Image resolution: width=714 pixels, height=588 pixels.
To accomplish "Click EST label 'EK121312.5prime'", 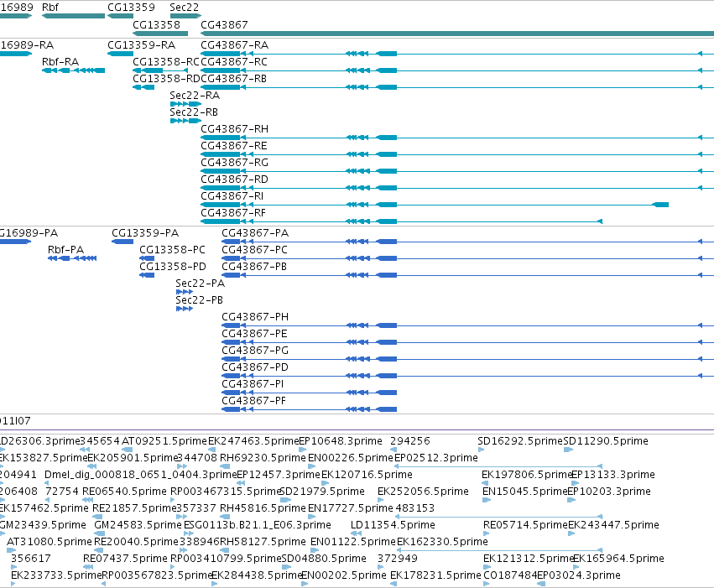I will click(529, 559).
